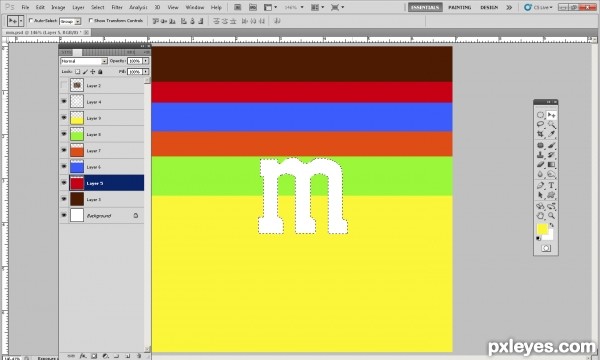The image size is (600, 360).
Task: Hide Layer 6 with its eye icon
Action: point(64,166)
